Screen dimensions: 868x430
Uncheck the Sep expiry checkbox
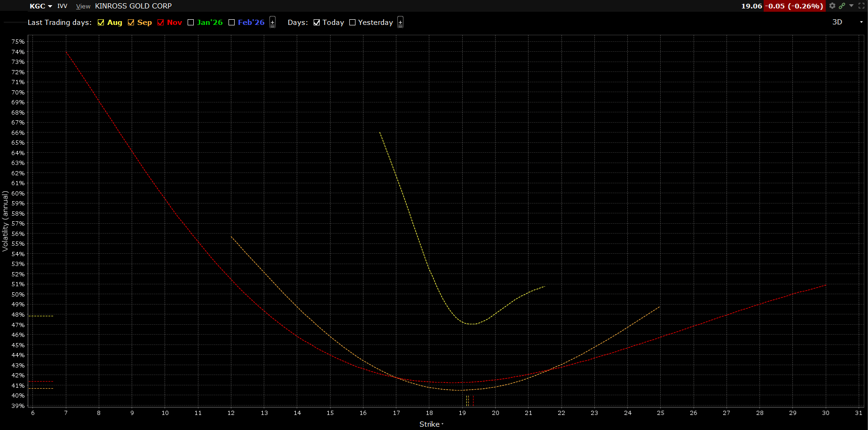coord(131,23)
